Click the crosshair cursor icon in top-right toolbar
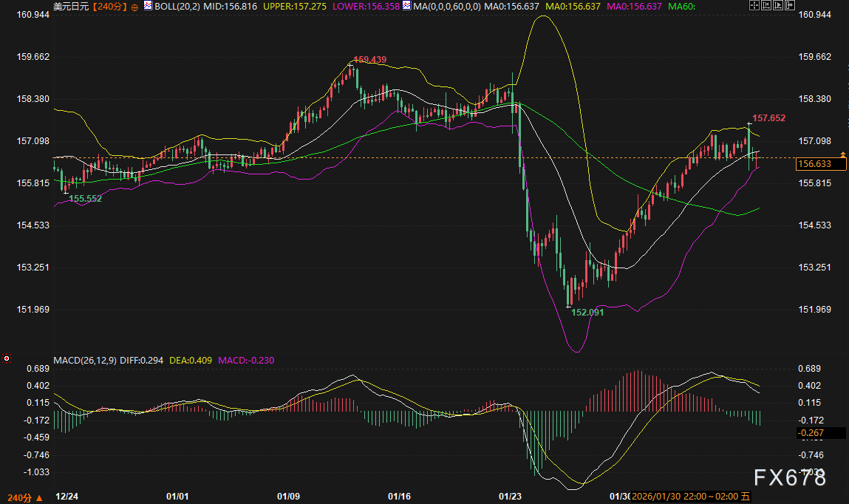Viewport: 849px width, 504px height. [x=754, y=5]
